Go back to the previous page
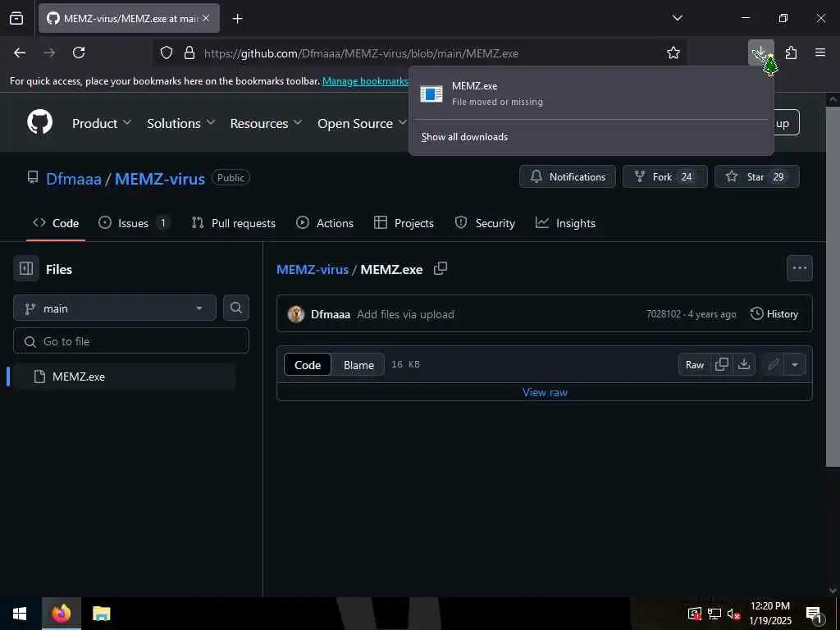840x630 pixels. [20, 52]
